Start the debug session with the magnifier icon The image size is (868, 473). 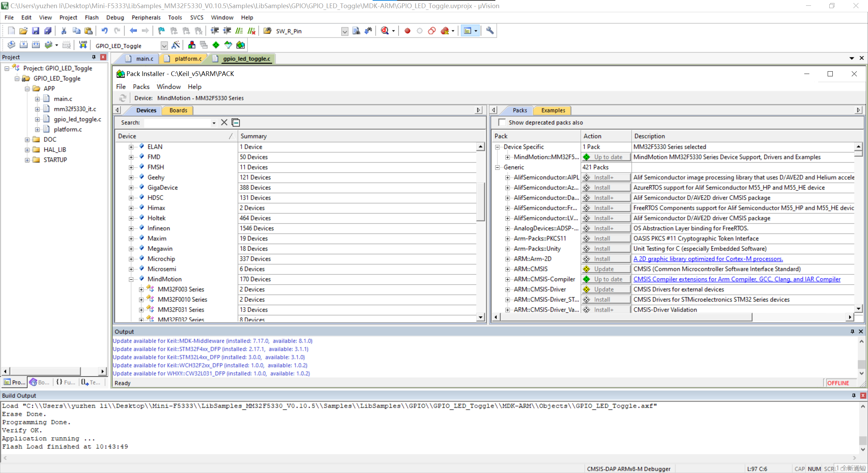384,31
